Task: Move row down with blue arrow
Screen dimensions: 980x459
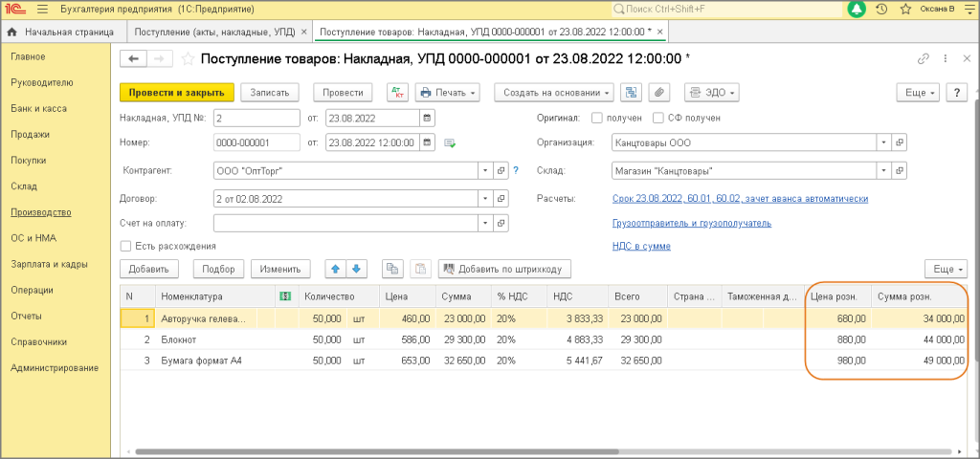Action: coord(356,269)
